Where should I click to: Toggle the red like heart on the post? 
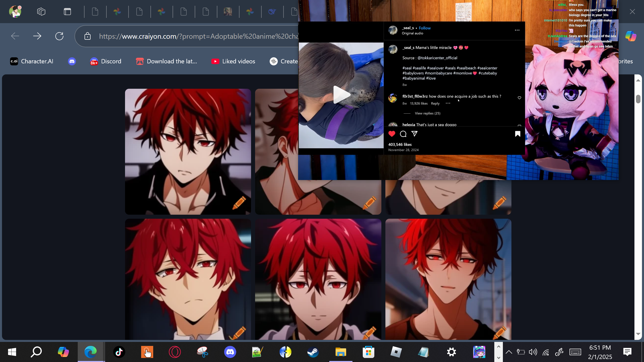tap(392, 134)
